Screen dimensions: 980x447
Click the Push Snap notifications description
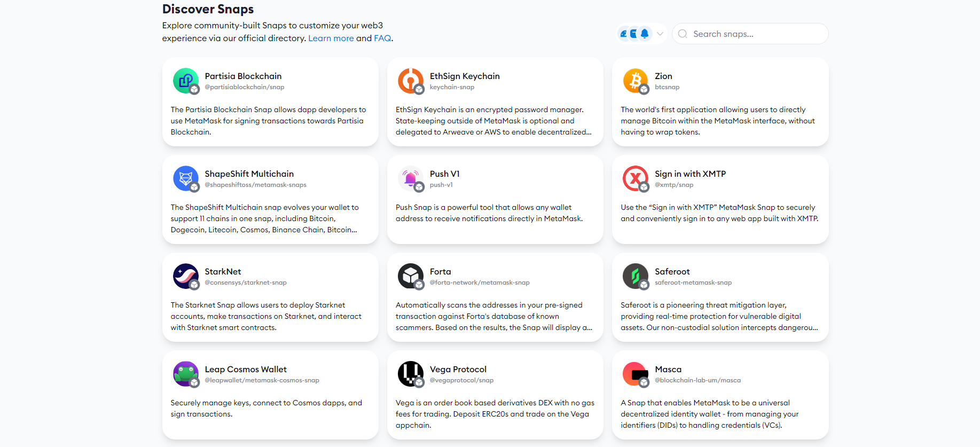tap(489, 213)
